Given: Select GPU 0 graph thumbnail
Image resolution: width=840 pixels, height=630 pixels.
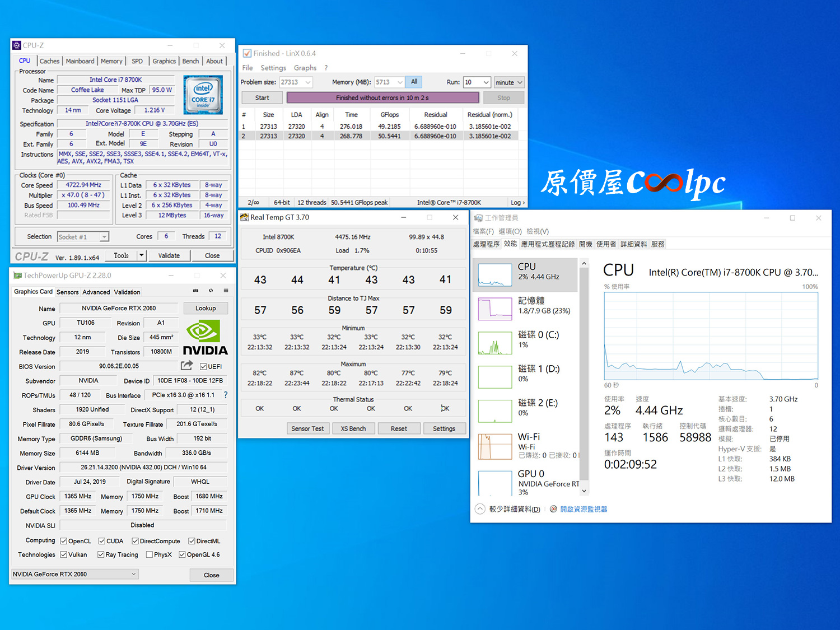Looking at the screenshot, I should tap(495, 483).
